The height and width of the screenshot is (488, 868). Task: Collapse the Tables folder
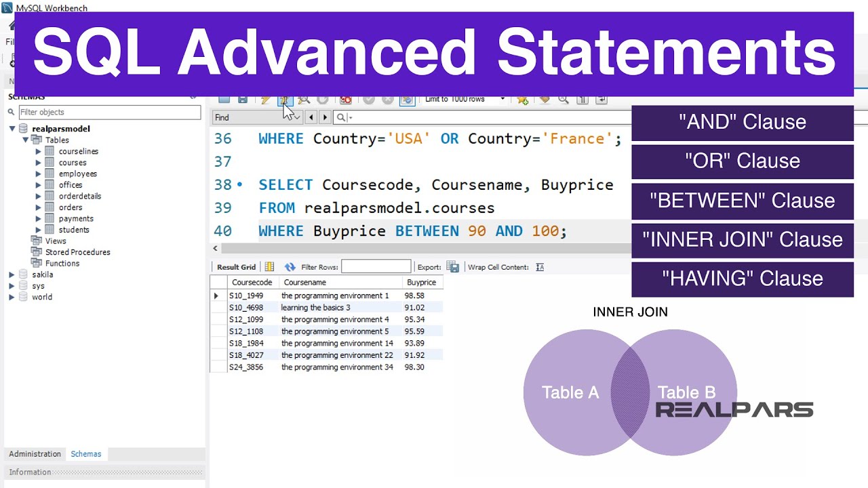point(26,140)
